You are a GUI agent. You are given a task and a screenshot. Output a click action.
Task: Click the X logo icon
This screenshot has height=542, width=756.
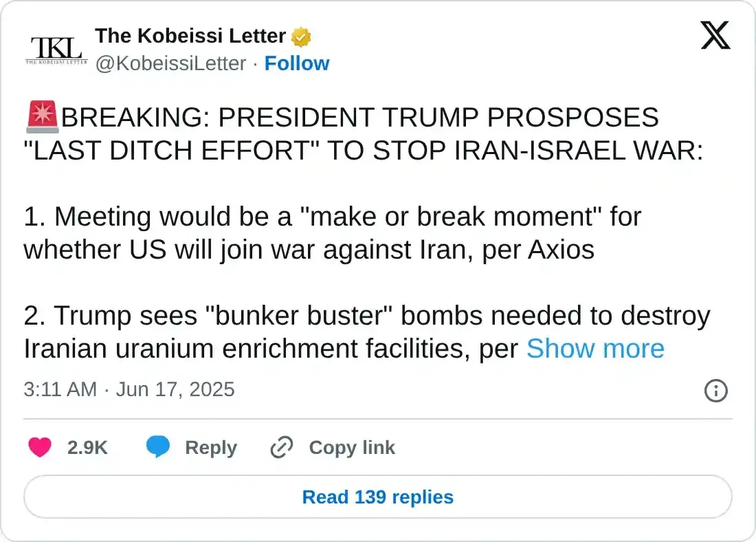pyautogui.click(x=715, y=34)
